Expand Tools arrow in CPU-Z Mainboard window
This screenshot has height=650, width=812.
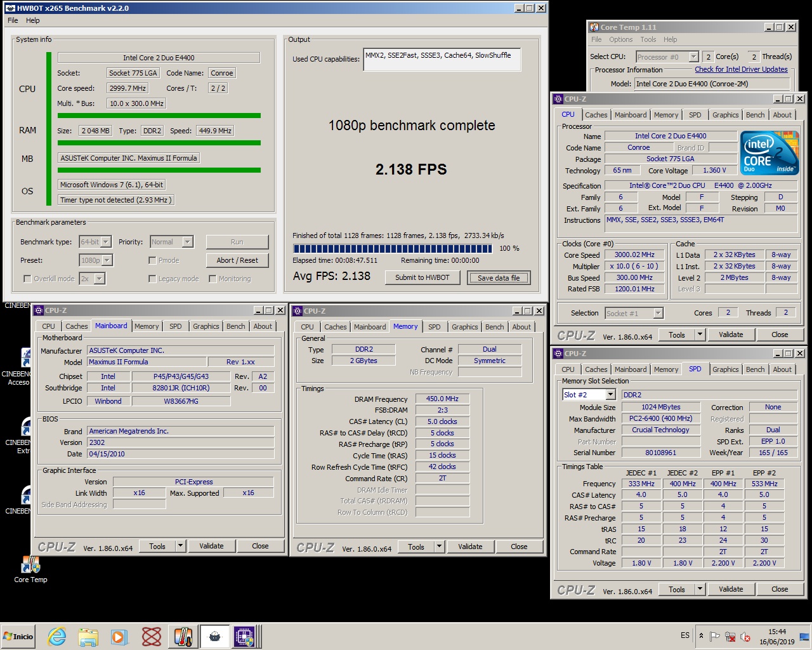pos(180,546)
